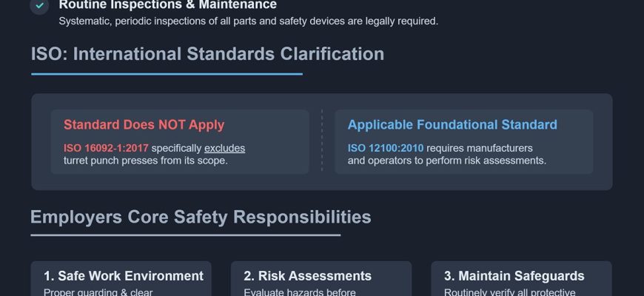Click the underlined word 'excludes'
Viewport: 644px width, 296px height.
(224, 148)
